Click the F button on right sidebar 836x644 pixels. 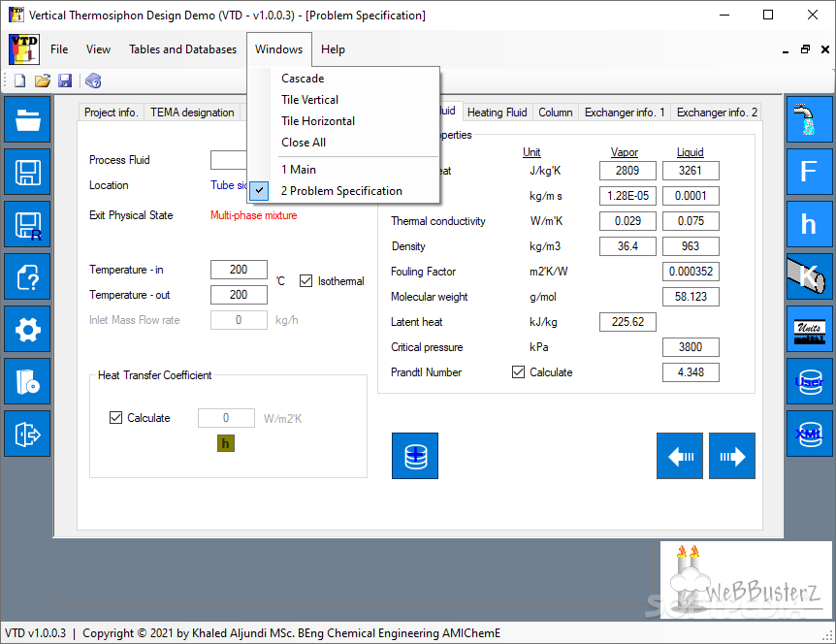(x=810, y=172)
